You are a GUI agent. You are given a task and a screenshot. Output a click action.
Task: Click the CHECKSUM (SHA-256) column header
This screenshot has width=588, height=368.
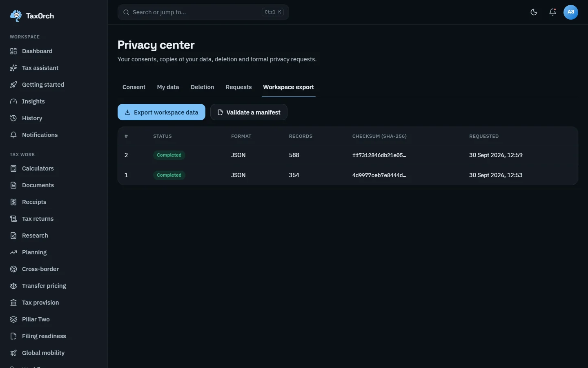point(379,136)
